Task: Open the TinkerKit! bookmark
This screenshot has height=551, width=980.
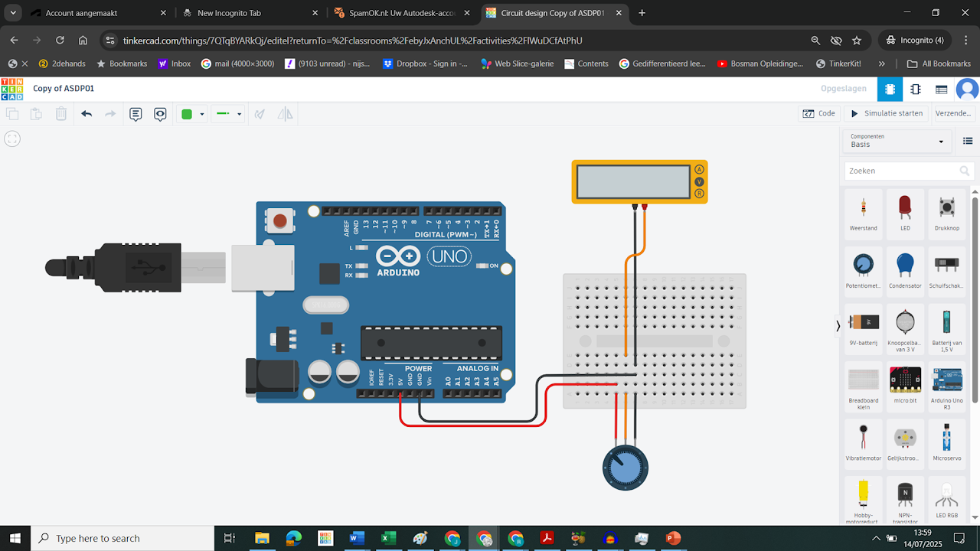Action: click(838, 64)
